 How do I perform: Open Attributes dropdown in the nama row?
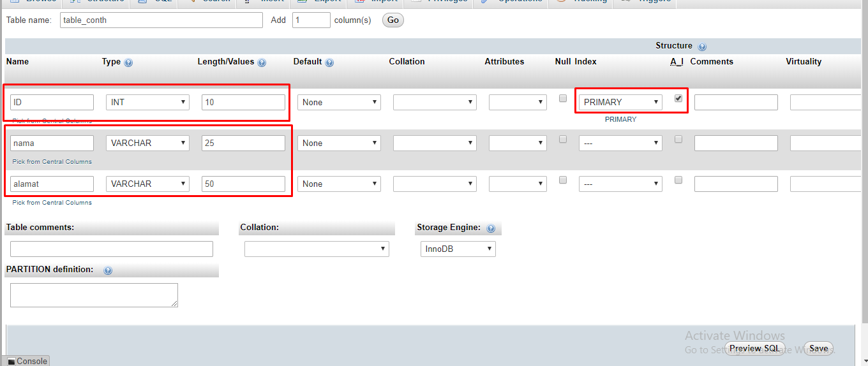click(x=518, y=143)
